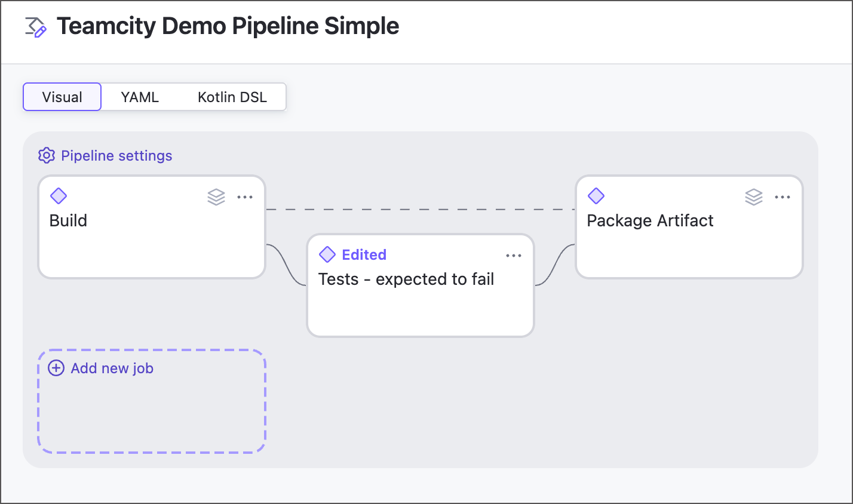Click the diamond icon on Tests job card

[327, 254]
